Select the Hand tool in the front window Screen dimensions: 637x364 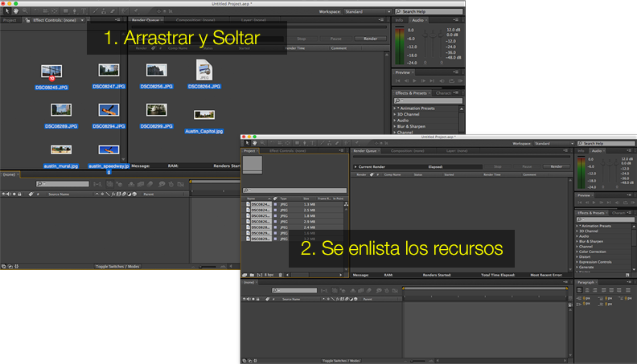pos(255,143)
